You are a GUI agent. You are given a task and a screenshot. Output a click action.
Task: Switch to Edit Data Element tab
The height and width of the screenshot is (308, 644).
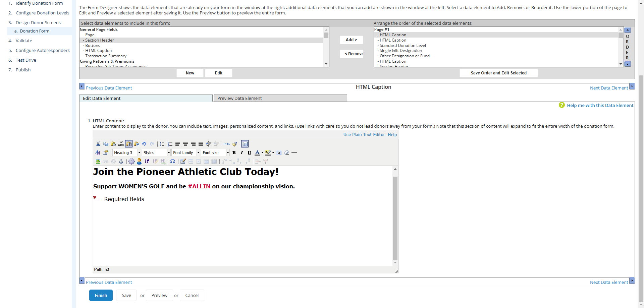pos(146,98)
